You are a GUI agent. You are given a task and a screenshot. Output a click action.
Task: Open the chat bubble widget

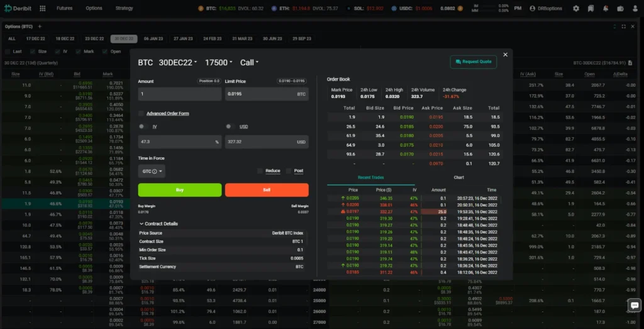pyautogui.click(x=633, y=305)
